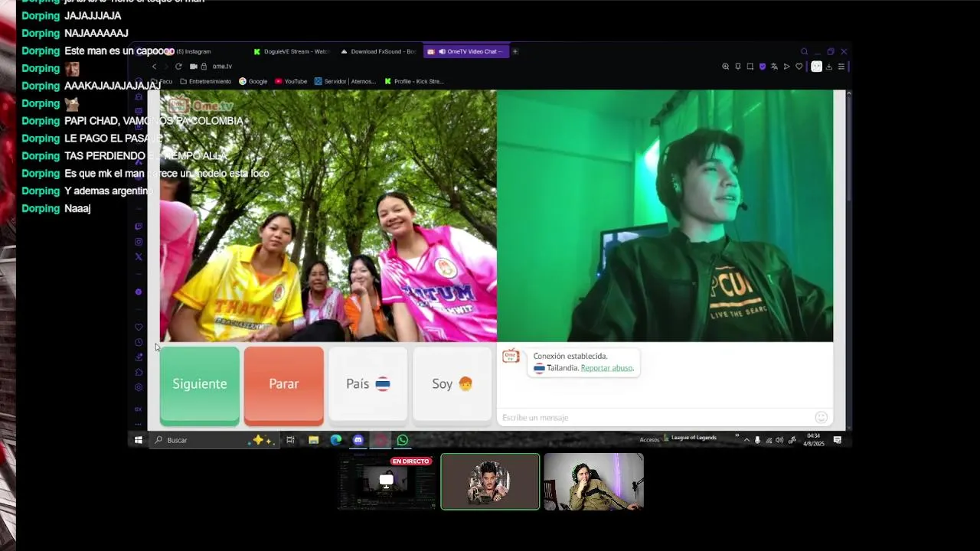Viewport: 980px width, 551px height.
Task: Open the Profile - Kick Stream bookmark
Action: (414, 81)
